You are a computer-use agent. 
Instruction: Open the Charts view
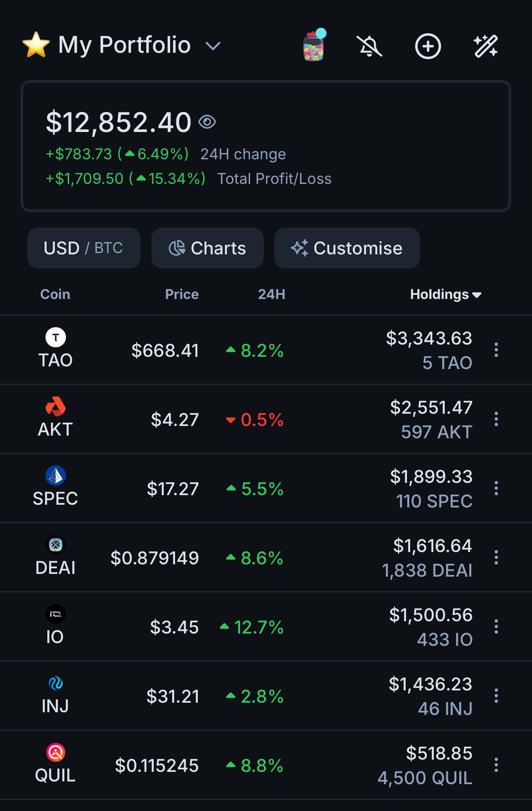[x=207, y=248]
